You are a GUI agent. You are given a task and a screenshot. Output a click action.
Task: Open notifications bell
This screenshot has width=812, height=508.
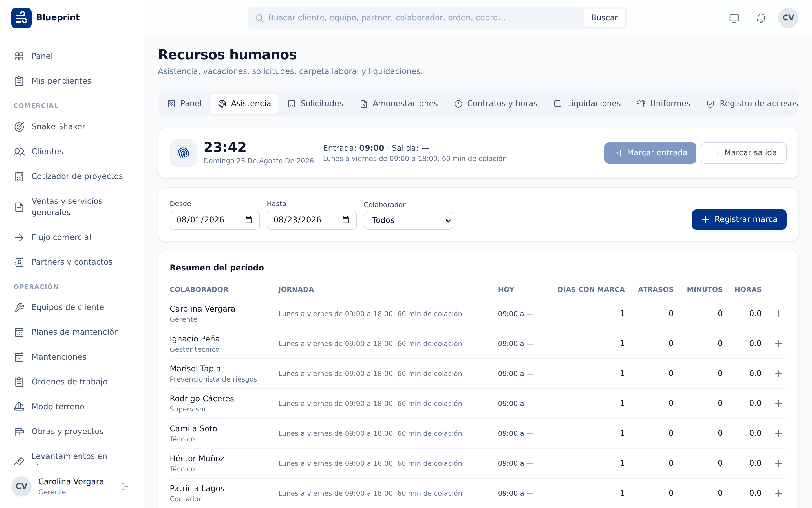point(761,18)
